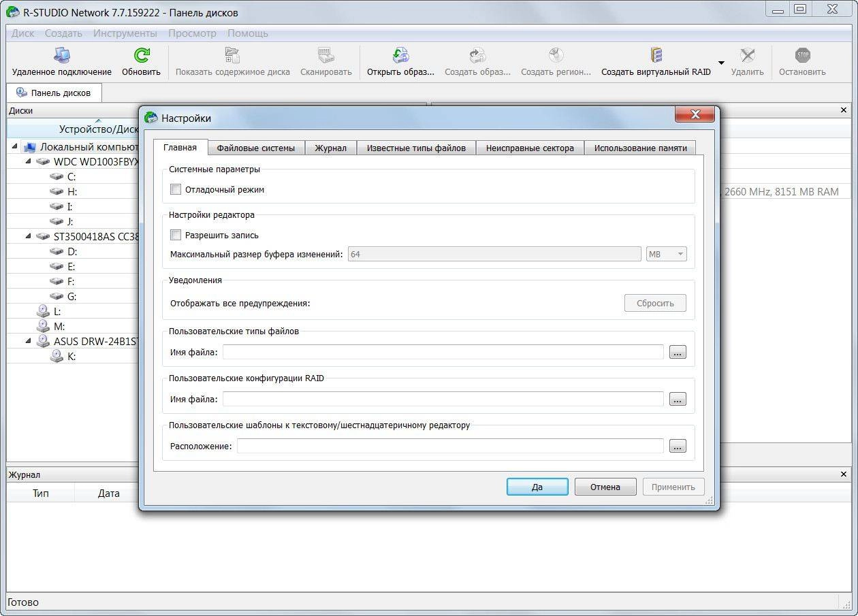Click the Stop (Остановить) toolbar icon
858x616 pixels.
click(802, 55)
